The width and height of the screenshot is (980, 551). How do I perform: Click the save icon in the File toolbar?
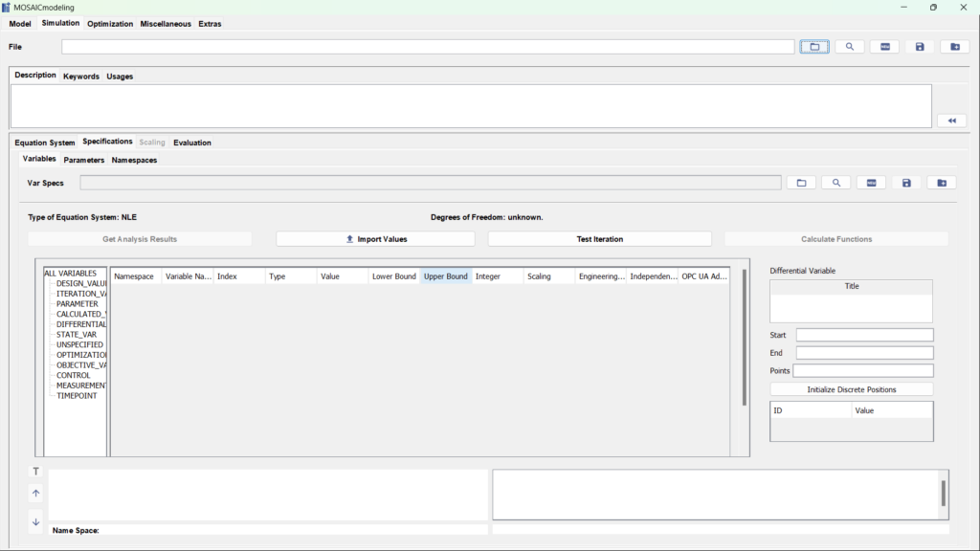tap(920, 46)
